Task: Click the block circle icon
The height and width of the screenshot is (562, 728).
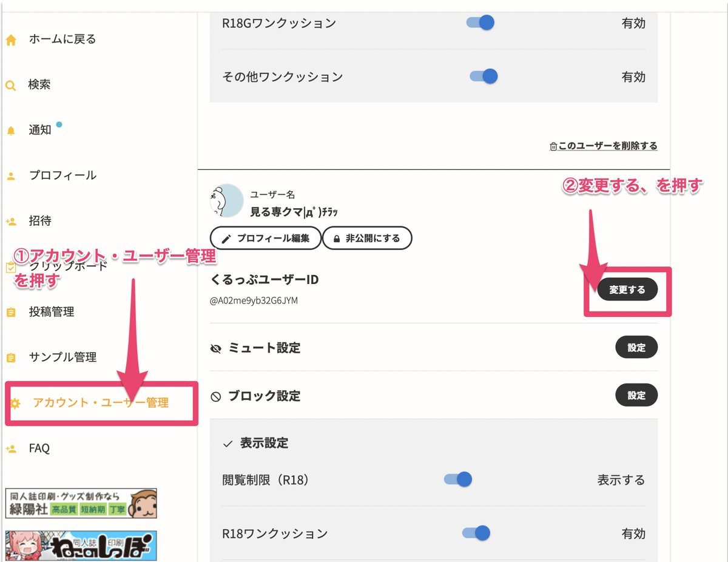Action: coord(215,396)
